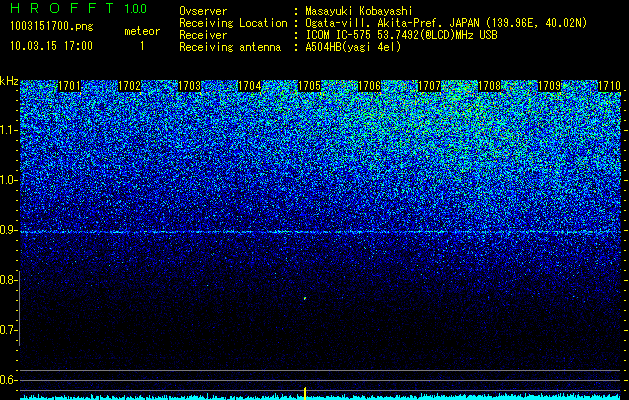Viewport: 629px width, 400px height.
Task: Click the kHz axis unit label
Action: pyautogui.click(x=9, y=81)
